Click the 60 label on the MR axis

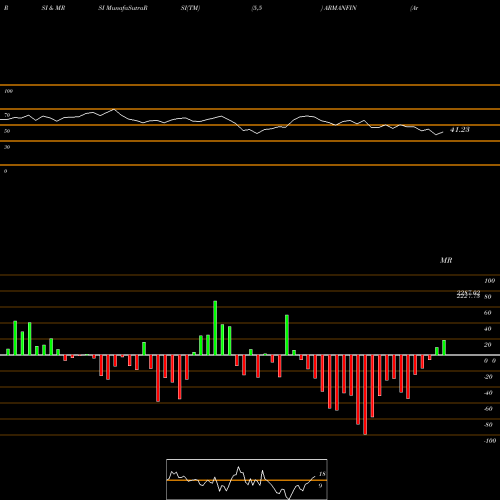click(487, 313)
